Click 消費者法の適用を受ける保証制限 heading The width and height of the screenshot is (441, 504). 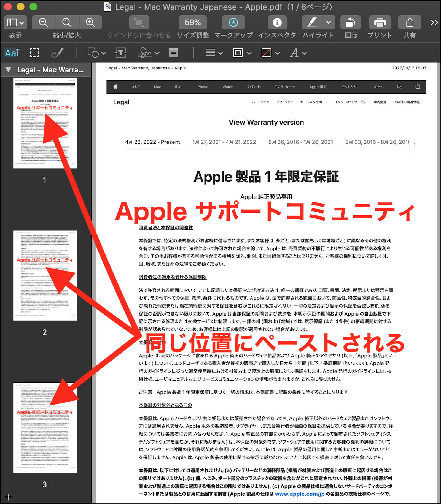click(173, 277)
